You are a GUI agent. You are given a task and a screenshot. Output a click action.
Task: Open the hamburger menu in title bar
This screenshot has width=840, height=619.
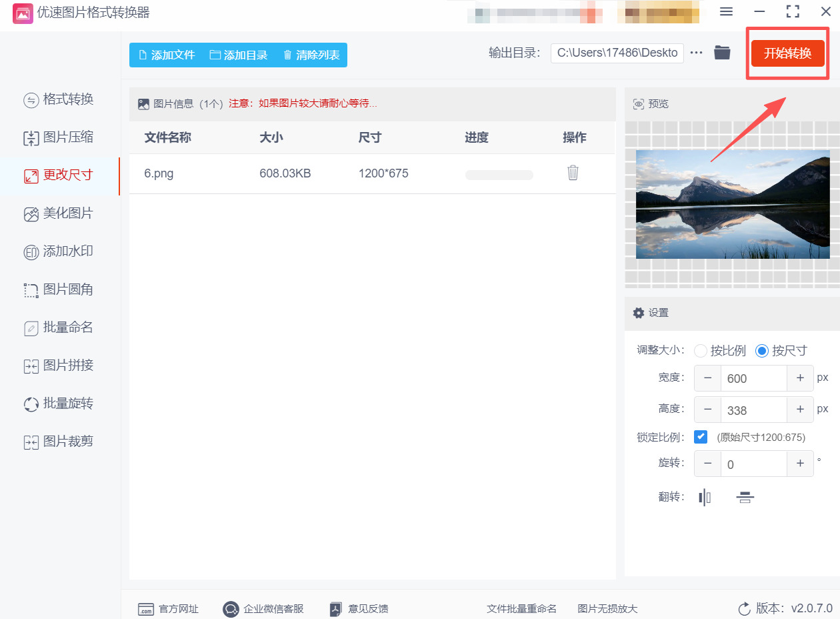pos(727,12)
